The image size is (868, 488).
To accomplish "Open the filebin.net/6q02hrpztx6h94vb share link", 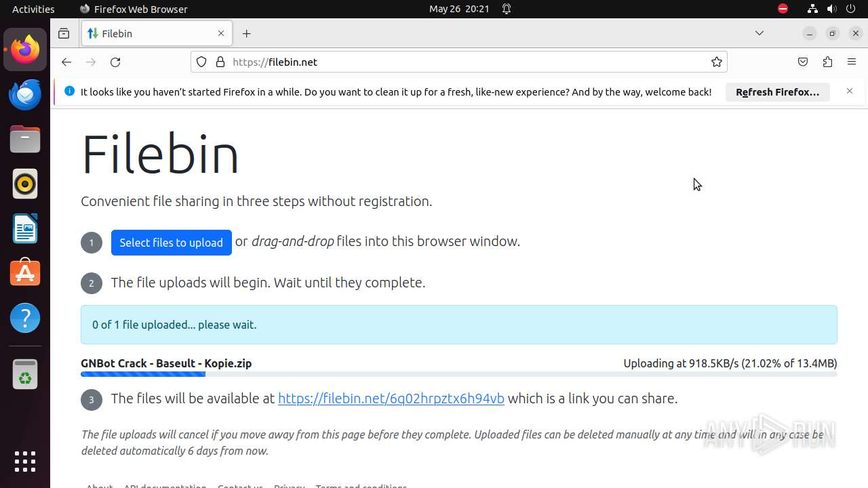I will pos(391,399).
